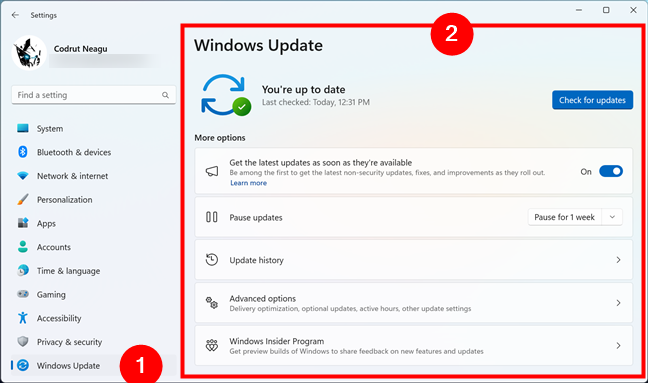Screen dimensions: 648x383
Task: Open Time & language category
Action: [x=94, y=271]
